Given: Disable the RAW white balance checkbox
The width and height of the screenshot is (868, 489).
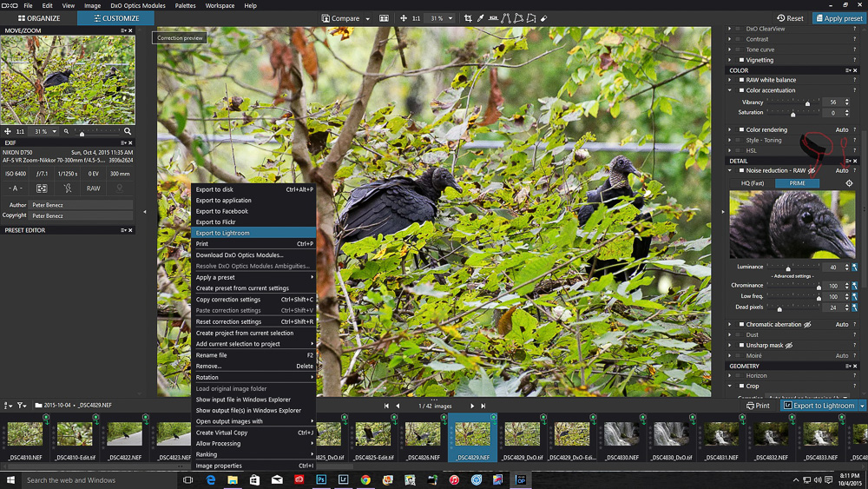Looking at the screenshot, I should click(741, 80).
